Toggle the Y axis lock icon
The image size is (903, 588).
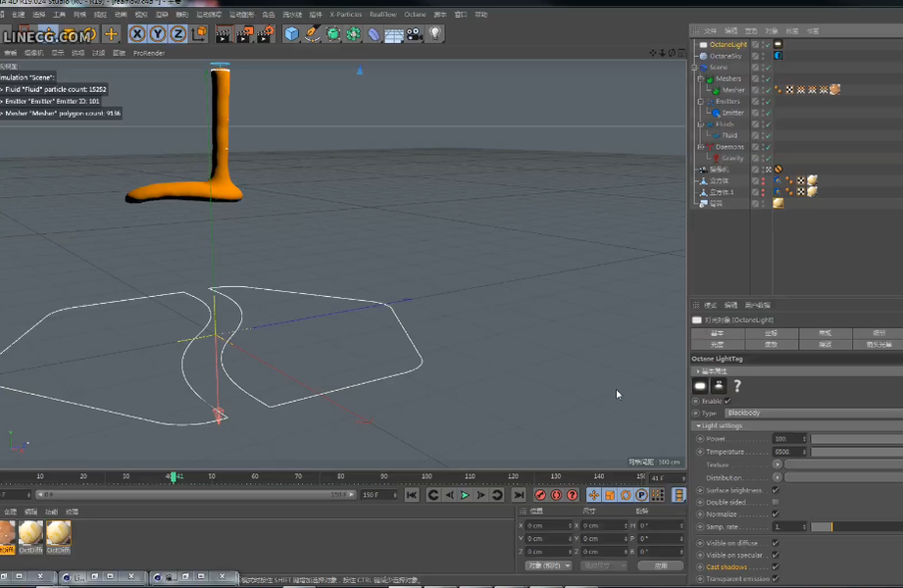pyautogui.click(x=158, y=34)
